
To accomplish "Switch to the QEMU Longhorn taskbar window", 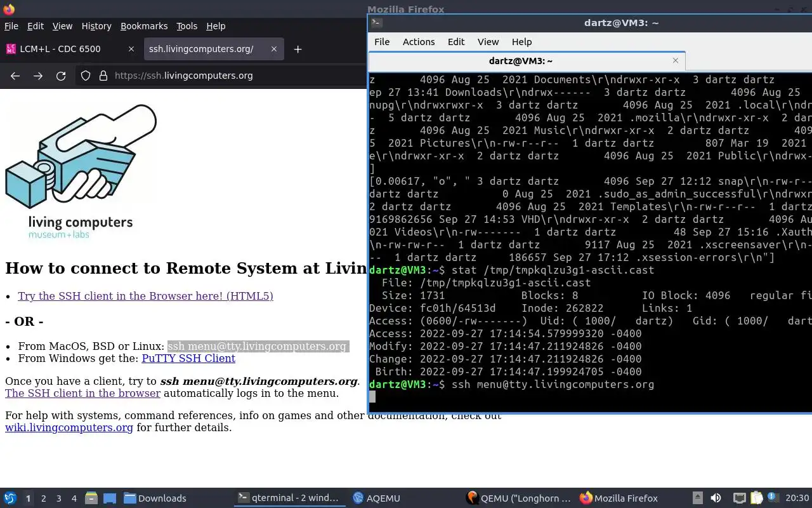I will (x=519, y=498).
